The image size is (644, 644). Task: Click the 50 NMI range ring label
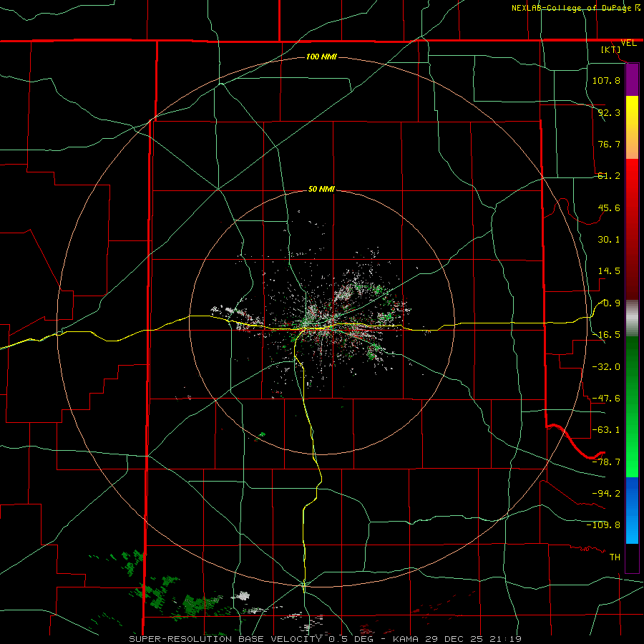(x=321, y=190)
